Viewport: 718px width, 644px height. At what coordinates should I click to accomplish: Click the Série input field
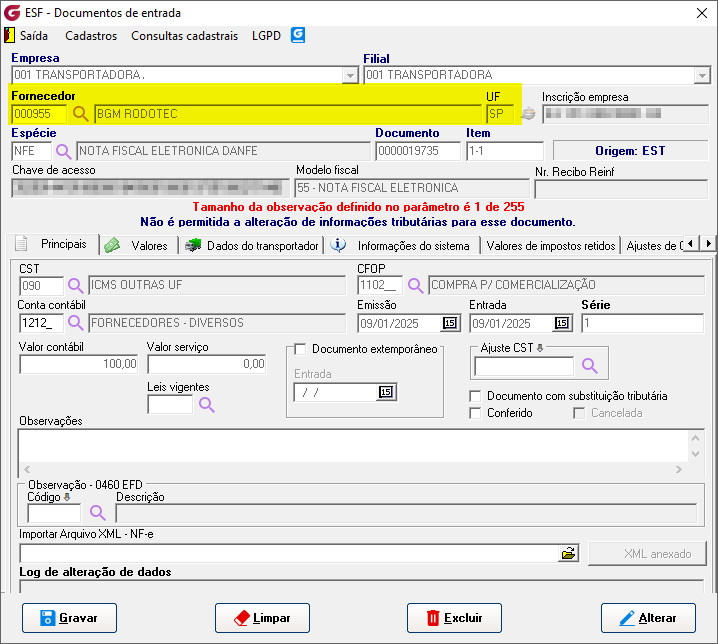tap(642, 323)
